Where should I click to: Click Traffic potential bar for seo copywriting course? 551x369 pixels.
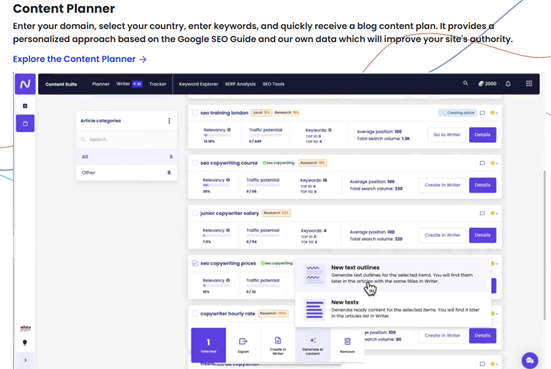point(262,186)
